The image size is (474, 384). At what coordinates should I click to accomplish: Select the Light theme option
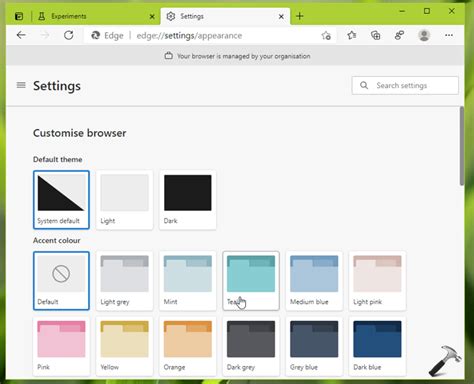(125, 200)
